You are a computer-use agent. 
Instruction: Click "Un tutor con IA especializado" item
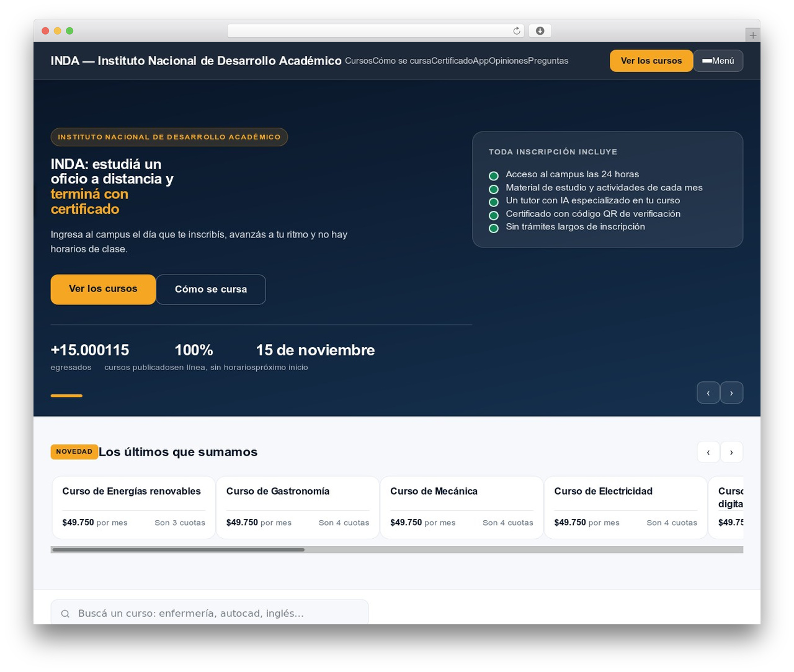point(592,201)
